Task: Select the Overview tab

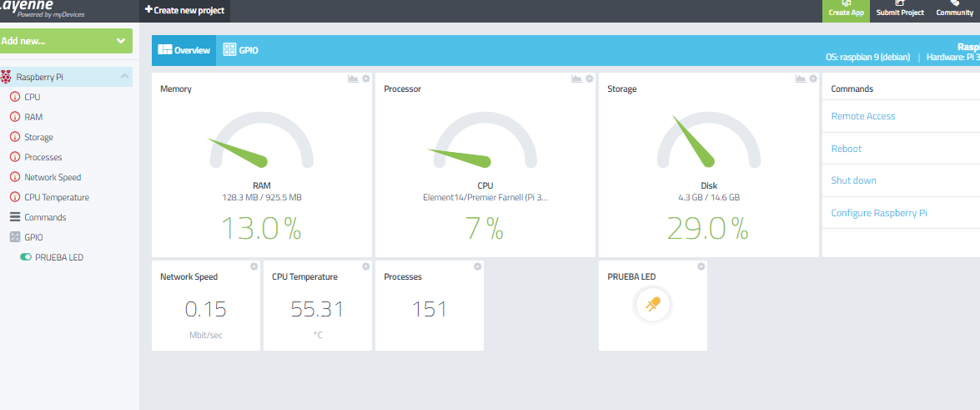Action: coord(183,50)
